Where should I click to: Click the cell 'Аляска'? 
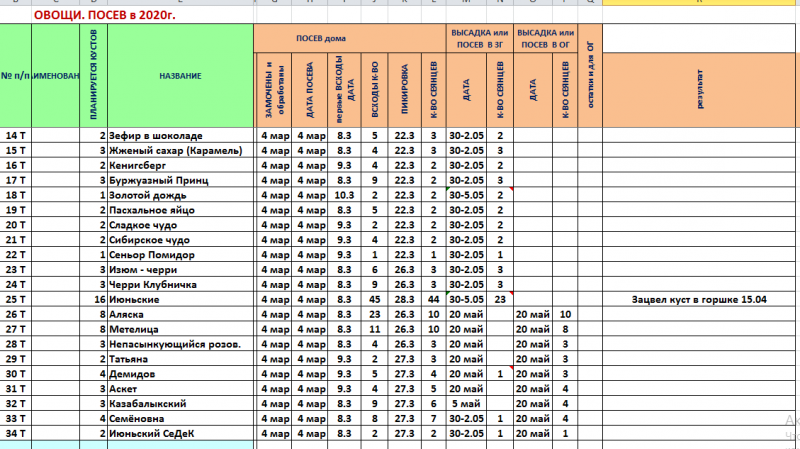click(x=180, y=314)
